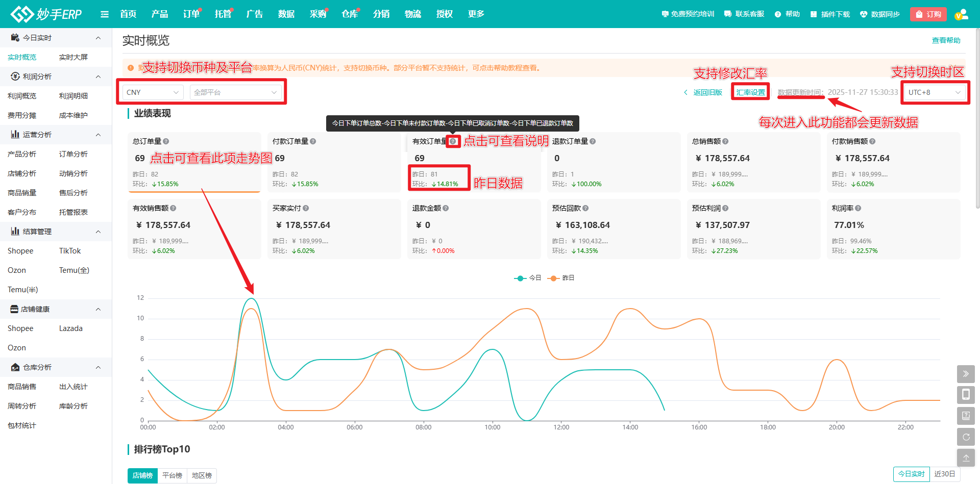
Task: Click the back-to-top arrow icon
Action: click(966, 458)
